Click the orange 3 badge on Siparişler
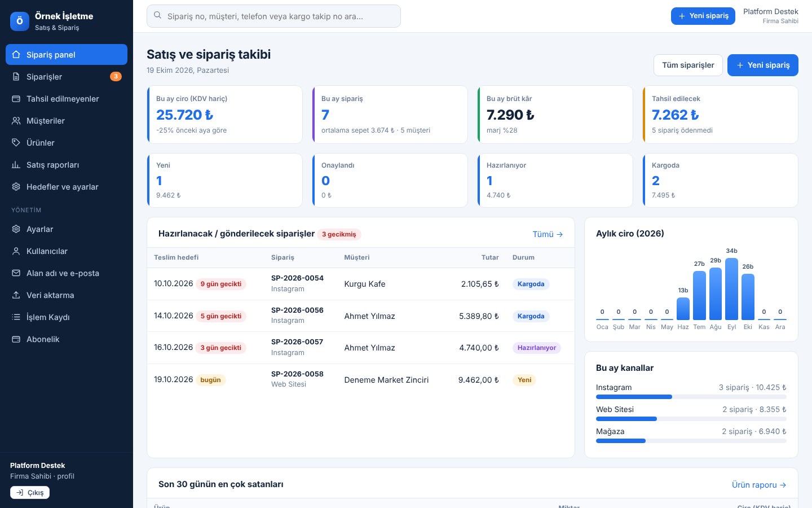The image size is (812, 508). point(116,77)
